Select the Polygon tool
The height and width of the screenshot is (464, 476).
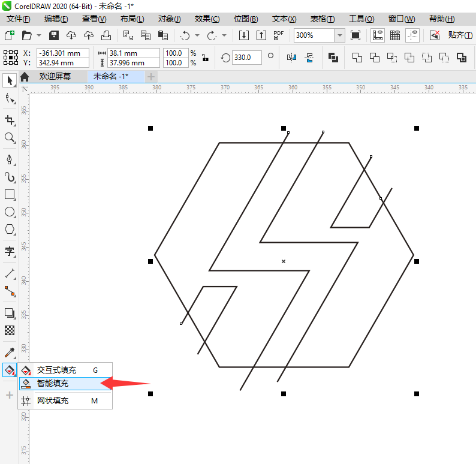[10, 229]
